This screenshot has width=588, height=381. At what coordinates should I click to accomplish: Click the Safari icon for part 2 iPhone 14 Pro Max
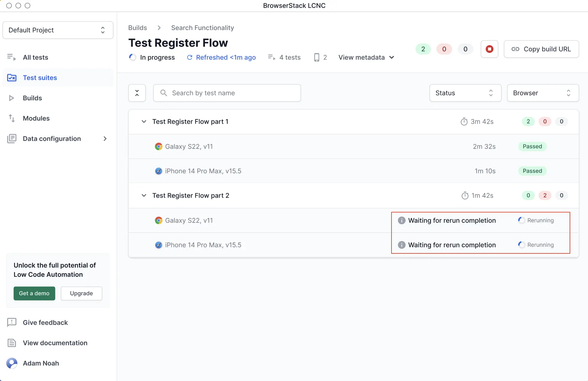pyautogui.click(x=159, y=245)
